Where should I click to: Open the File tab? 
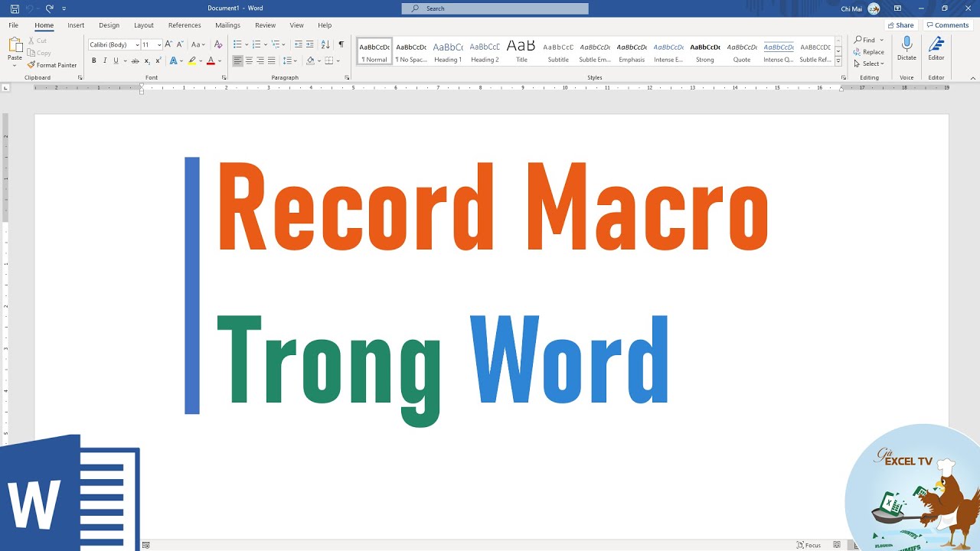point(13,25)
